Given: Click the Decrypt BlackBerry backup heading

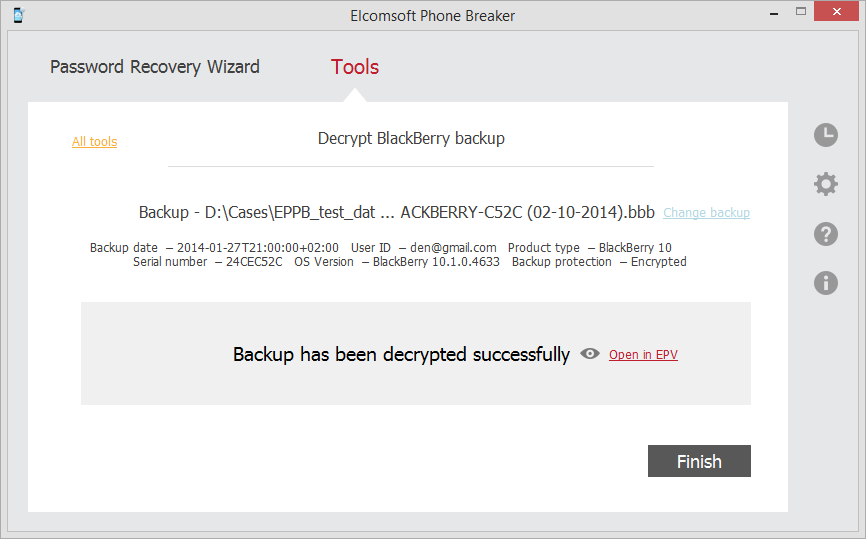Looking at the screenshot, I should tap(411, 138).
